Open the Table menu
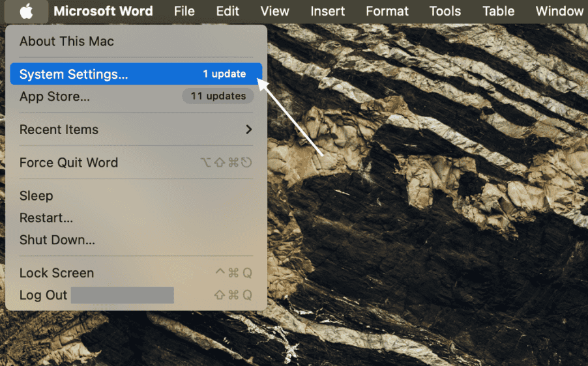 [499, 11]
